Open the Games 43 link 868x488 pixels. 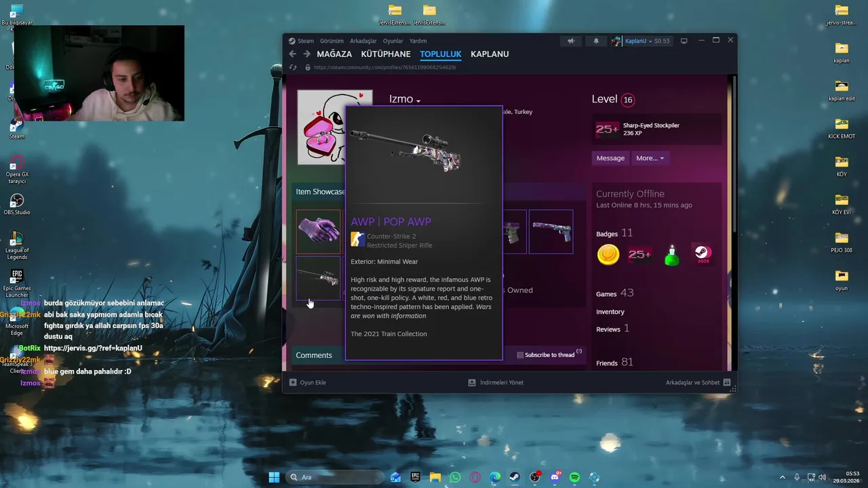pyautogui.click(x=615, y=293)
